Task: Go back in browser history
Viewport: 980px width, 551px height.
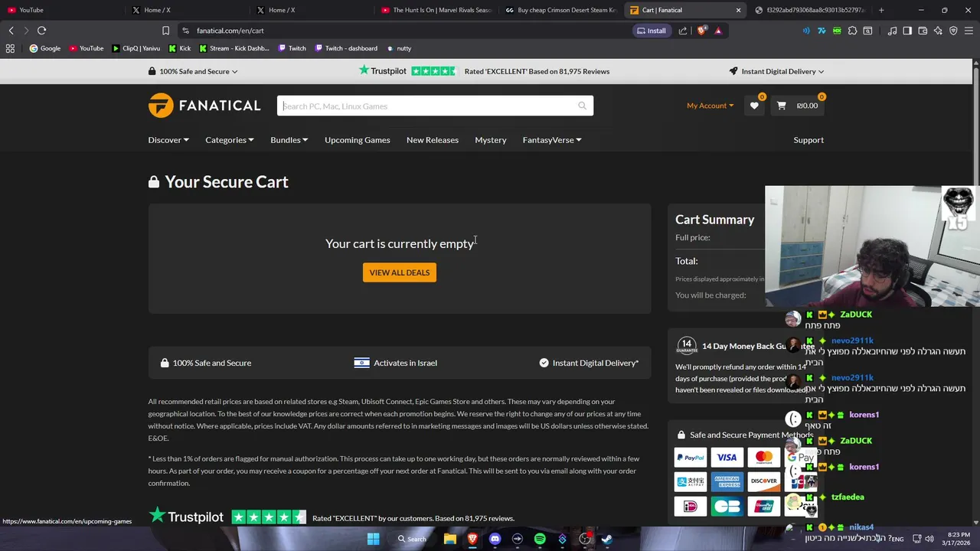Action: (11, 31)
